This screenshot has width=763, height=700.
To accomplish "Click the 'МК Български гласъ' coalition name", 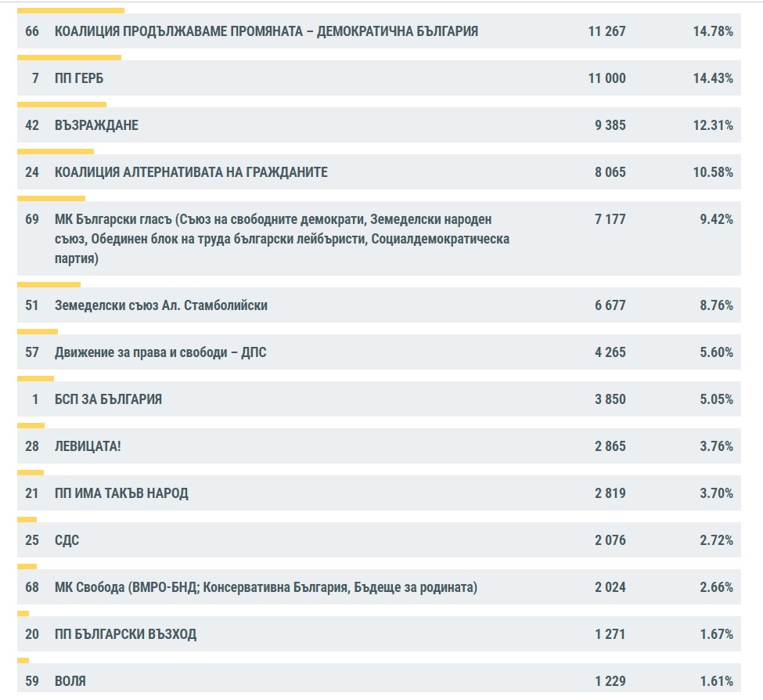I will (283, 239).
